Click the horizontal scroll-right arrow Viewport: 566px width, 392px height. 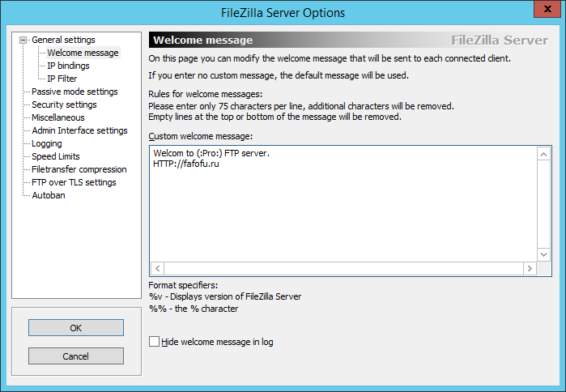point(530,269)
